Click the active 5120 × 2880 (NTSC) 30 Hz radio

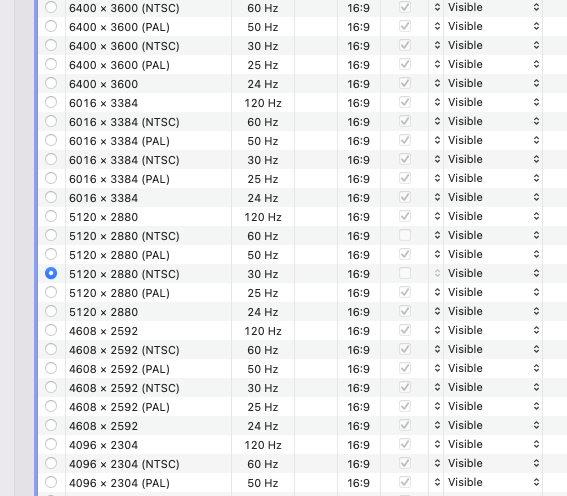[51, 273]
